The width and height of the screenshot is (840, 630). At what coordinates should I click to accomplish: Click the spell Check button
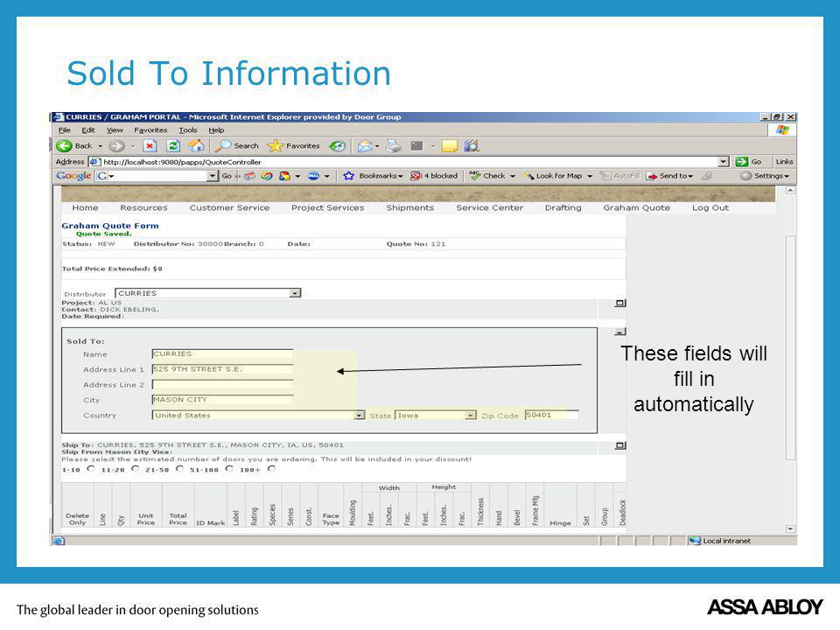[487, 176]
